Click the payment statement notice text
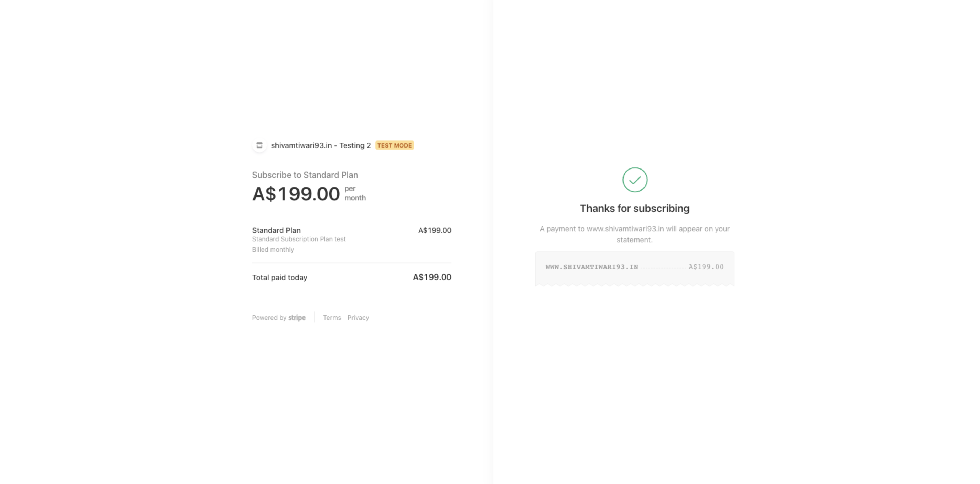980x484 pixels. coord(635,234)
